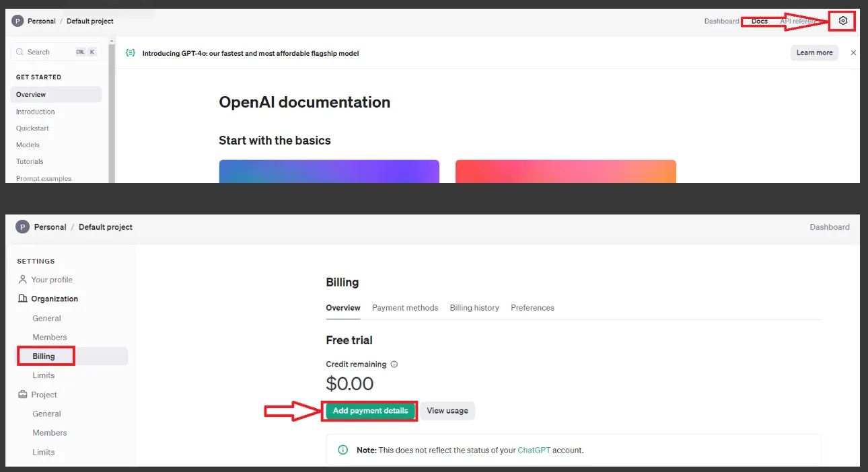This screenshot has width=868, height=472.
Task: Open settings via the gear icon
Action: [x=843, y=21]
